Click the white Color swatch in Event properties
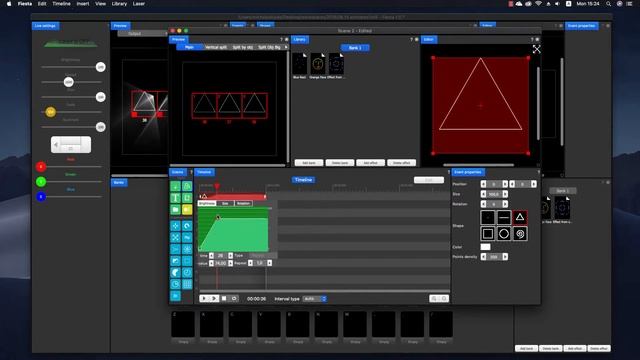 pos(485,247)
